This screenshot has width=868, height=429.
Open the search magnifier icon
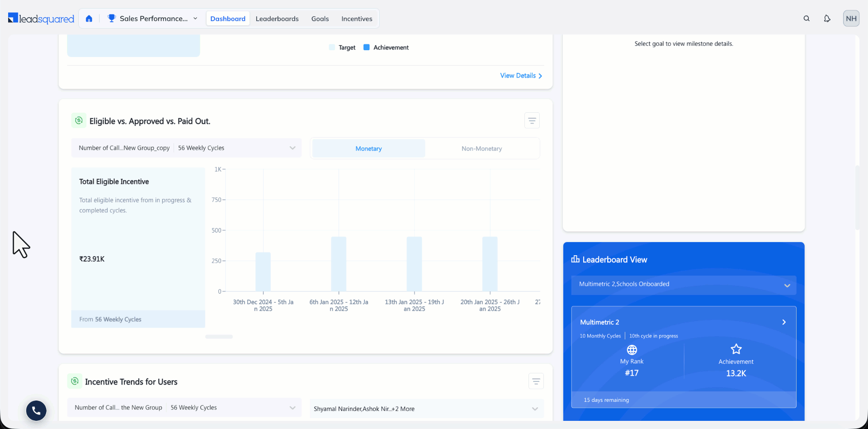(807, 19)
